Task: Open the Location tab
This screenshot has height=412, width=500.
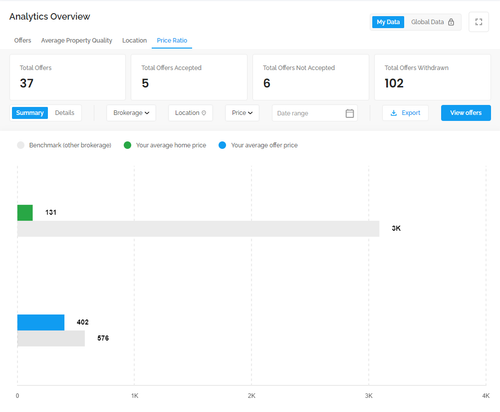Action: click(x=134, y=40)
